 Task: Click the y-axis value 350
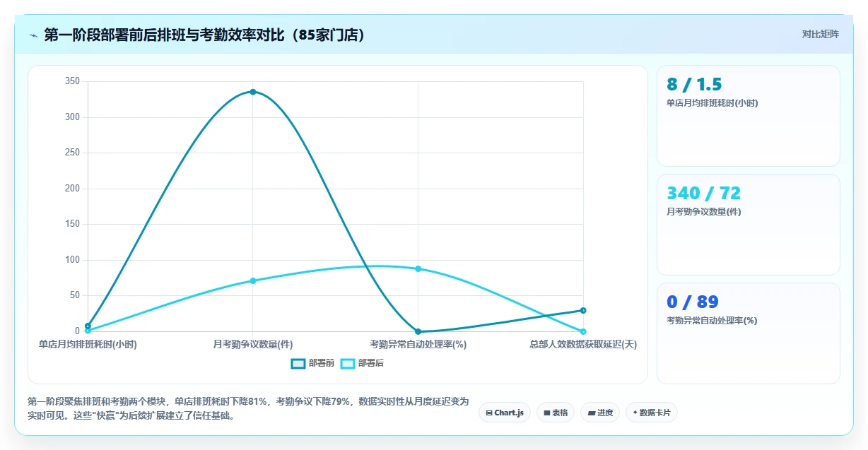[x=72, y=81]
